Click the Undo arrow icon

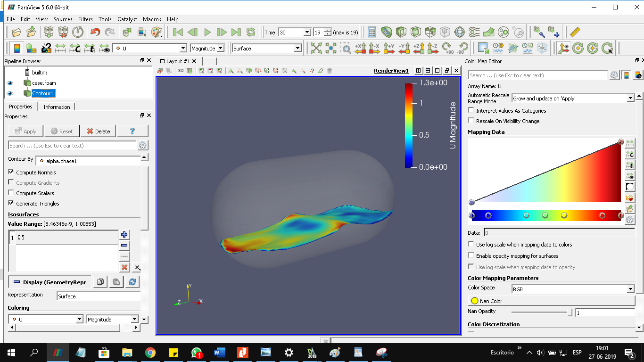[x=95, y=32]
